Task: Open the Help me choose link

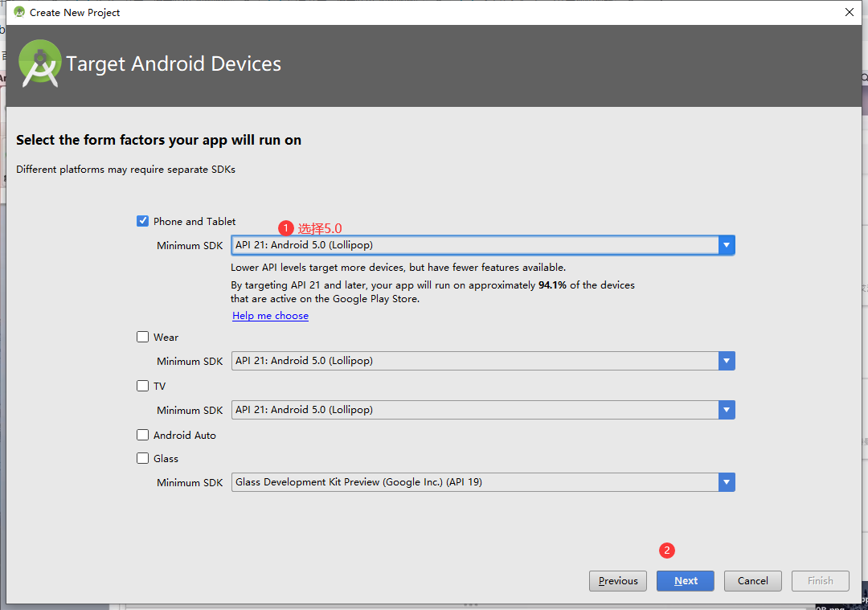Action: (270, 316)
